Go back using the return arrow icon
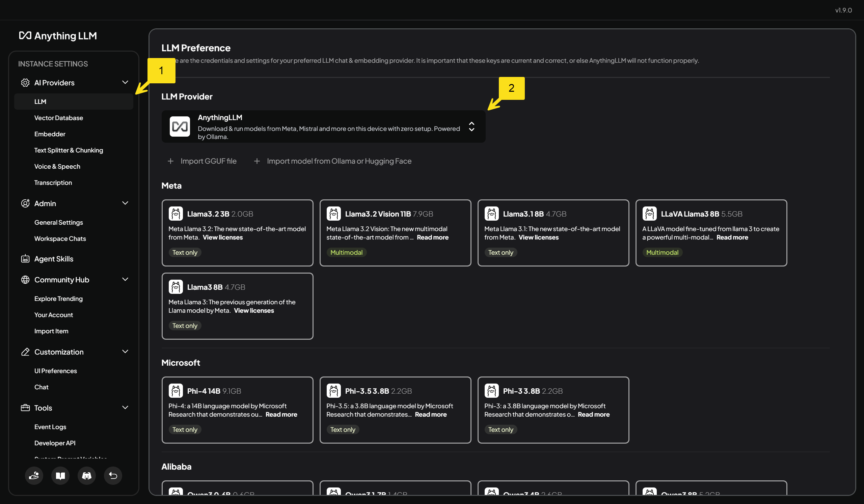This screenshot has height=504, width=864. coord(113,476)
